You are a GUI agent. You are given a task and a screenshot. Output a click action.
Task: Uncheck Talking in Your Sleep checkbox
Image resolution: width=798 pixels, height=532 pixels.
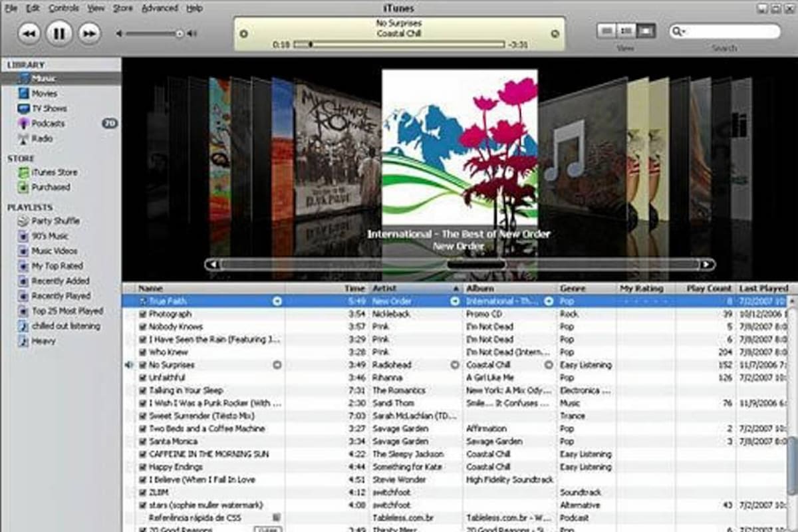point(142,390)
